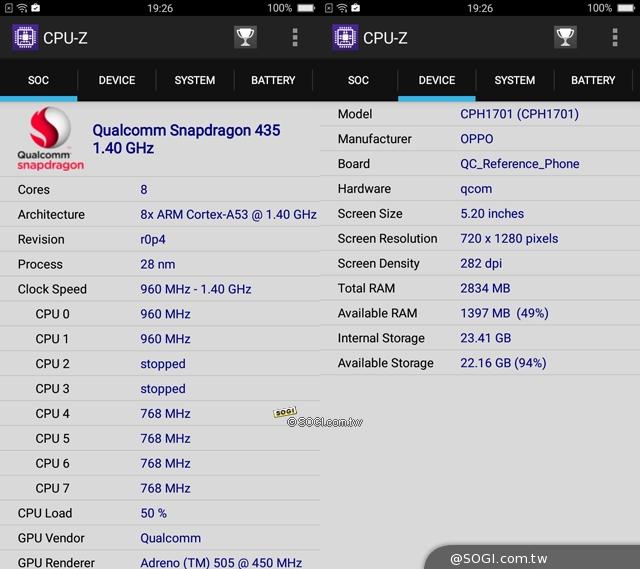Tap the CPU 2 stopped row
This screenshot has width=640, height=569.
click(x=160, y=364)
